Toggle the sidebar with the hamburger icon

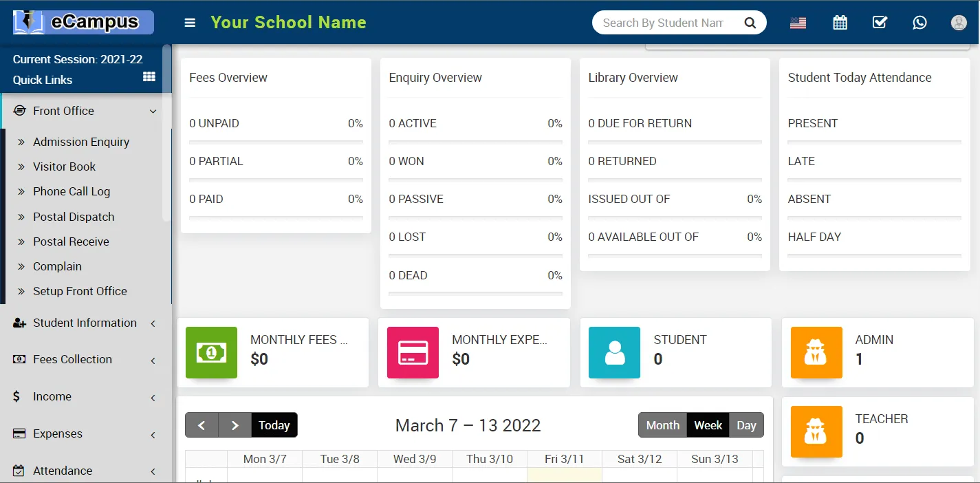pos(189,22)
